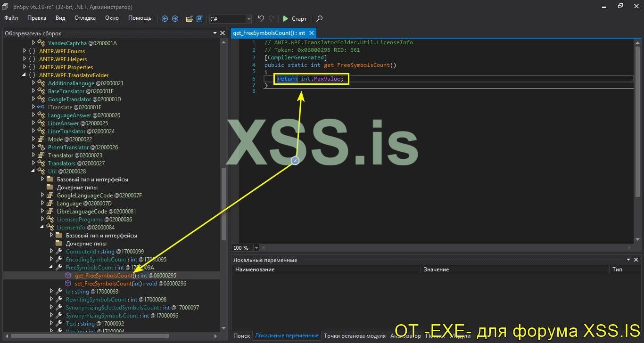Click the Mode enum icon
644x343 pixels.
(x=41, y=139)
